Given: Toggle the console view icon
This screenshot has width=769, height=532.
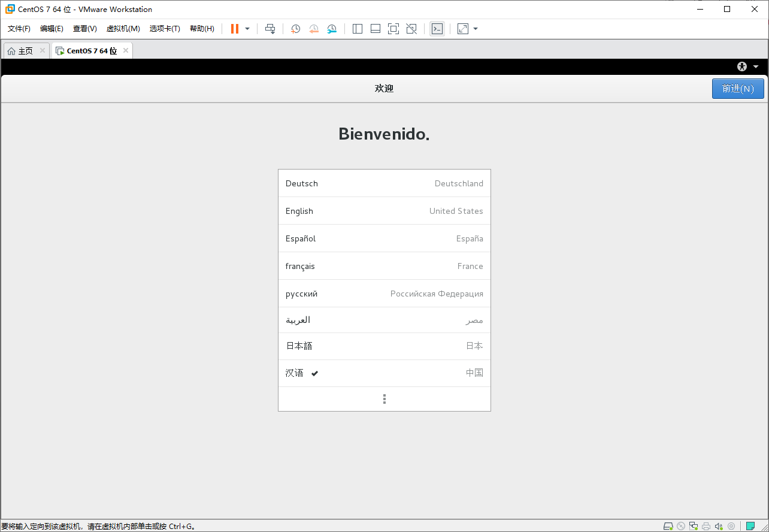Looking at the screenshot, I should tap(437, 29).
